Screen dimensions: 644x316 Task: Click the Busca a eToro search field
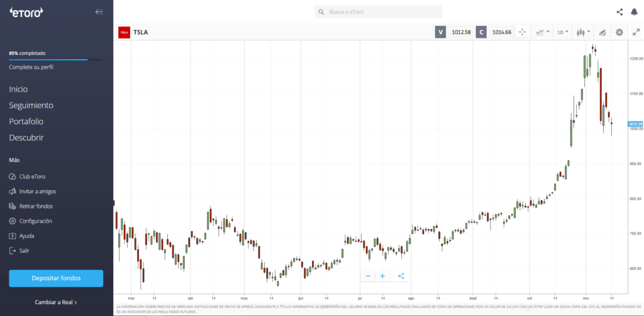(378, 12)
